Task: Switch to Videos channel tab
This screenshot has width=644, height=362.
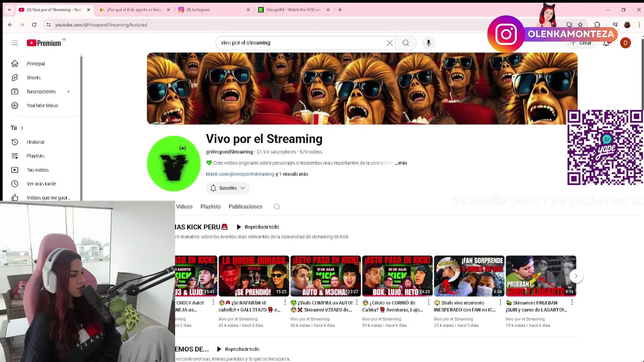Action: (184, 207)
